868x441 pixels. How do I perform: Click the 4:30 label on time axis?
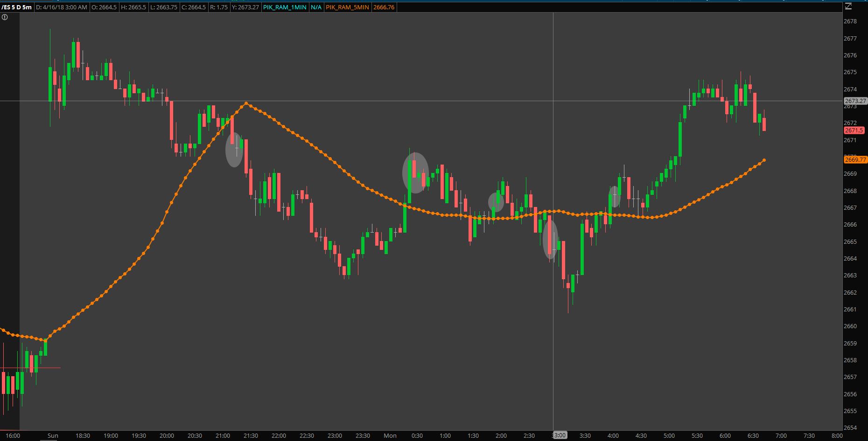point(641,436)
